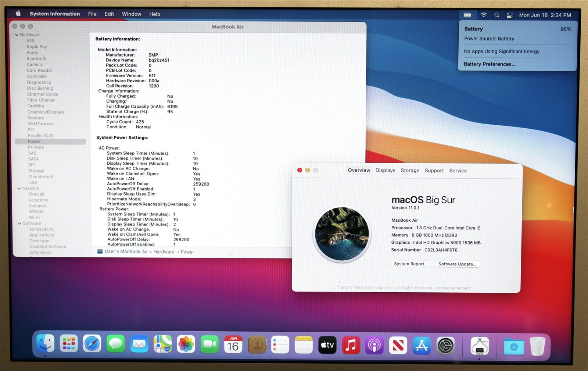
Task: Select Bluetooth in Hardware list
Action: coord(36,58)
